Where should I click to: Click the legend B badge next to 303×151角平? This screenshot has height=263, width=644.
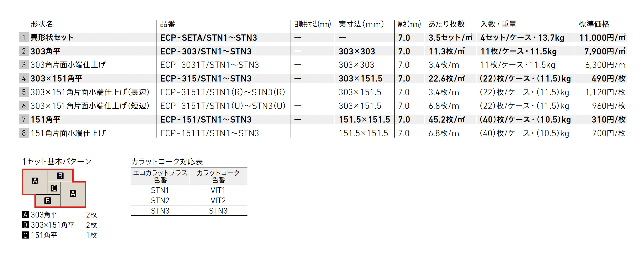pyautogui.click(x=25, y=225)
